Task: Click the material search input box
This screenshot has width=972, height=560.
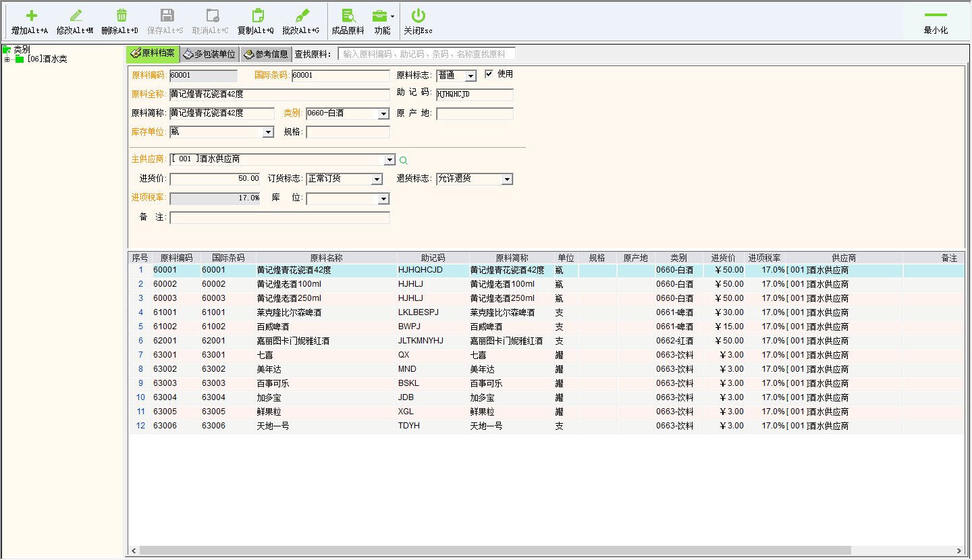Action: (427, 54)
